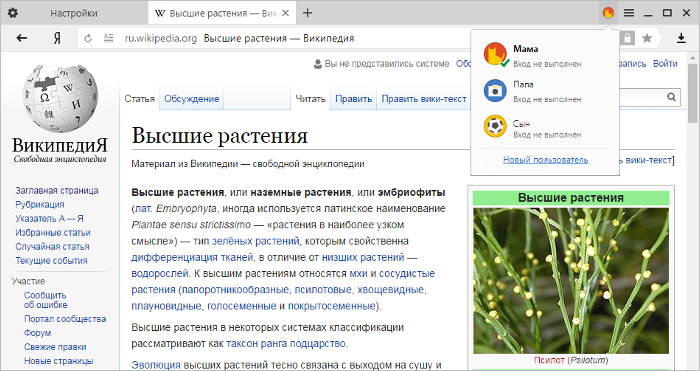Screen dimensions: 700x371
Task: Open downloads with the arrow icon
Action: [681, 38]
